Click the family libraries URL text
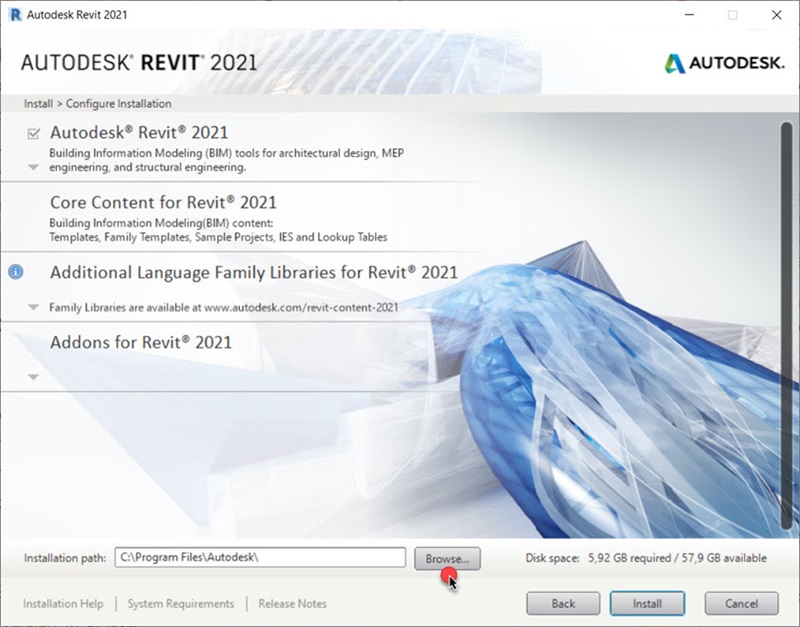Screen dimensions: 800x627 coord(301,308)
